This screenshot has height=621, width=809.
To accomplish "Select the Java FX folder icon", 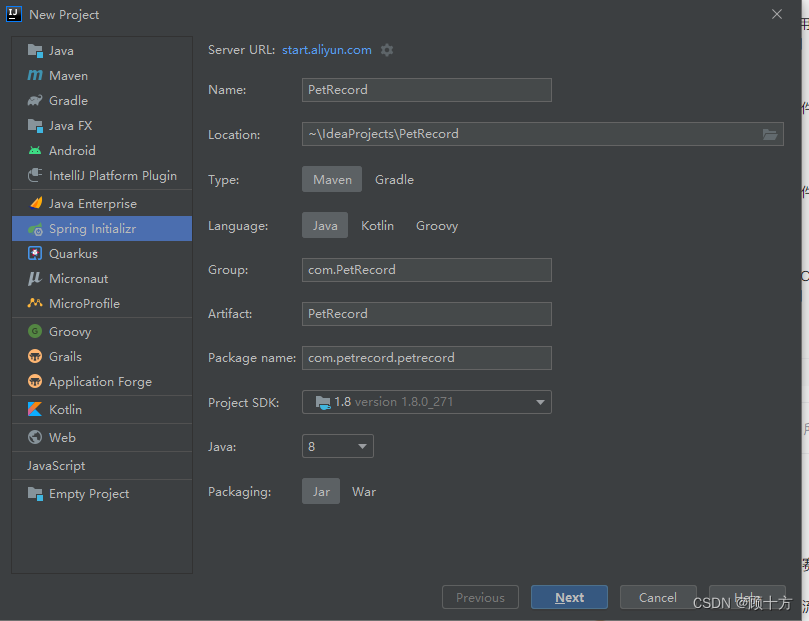I will (35, 125).
